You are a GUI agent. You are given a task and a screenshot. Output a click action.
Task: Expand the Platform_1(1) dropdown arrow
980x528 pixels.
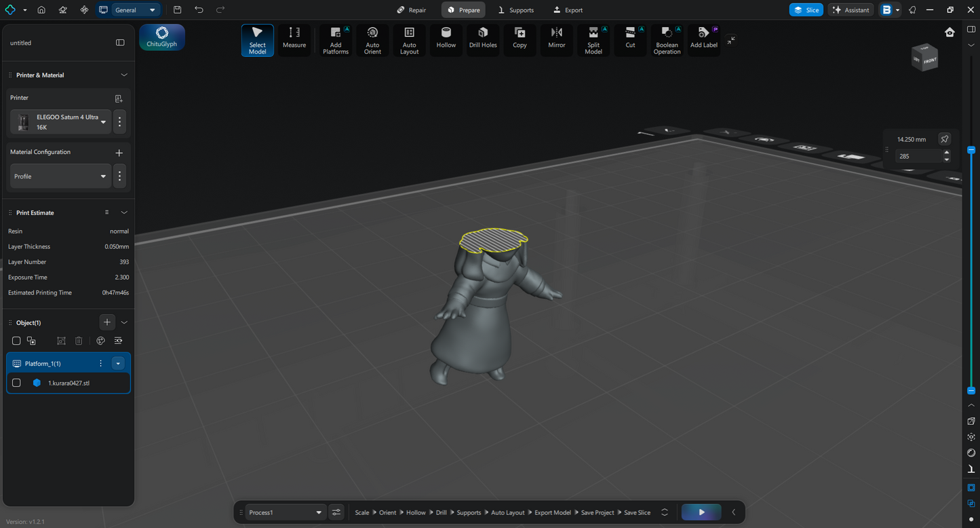(118, 364)
